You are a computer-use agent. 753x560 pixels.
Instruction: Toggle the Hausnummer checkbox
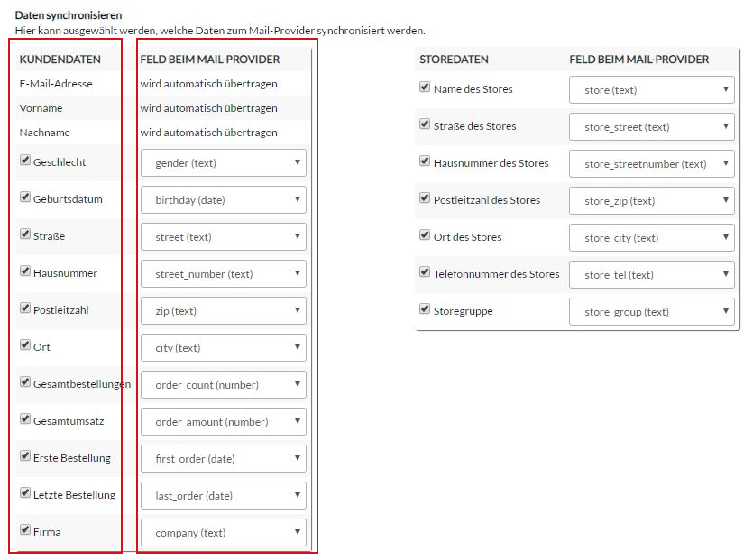tap(25, 271)
